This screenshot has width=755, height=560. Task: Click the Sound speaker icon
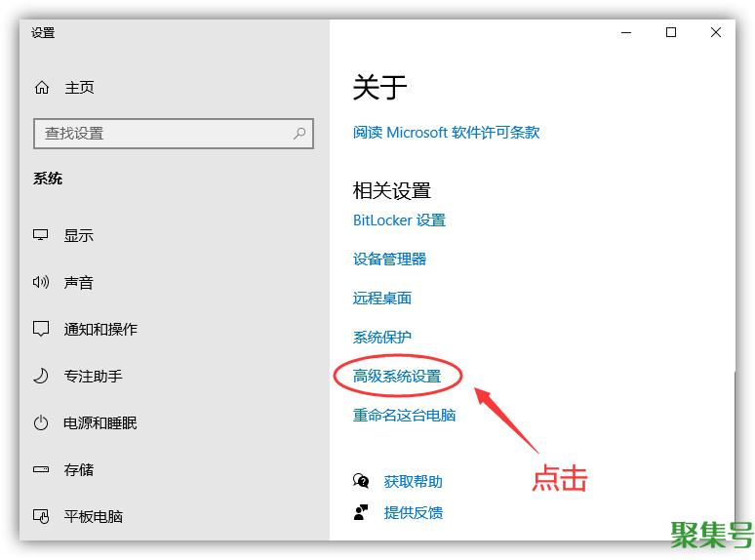coord(41,282)
